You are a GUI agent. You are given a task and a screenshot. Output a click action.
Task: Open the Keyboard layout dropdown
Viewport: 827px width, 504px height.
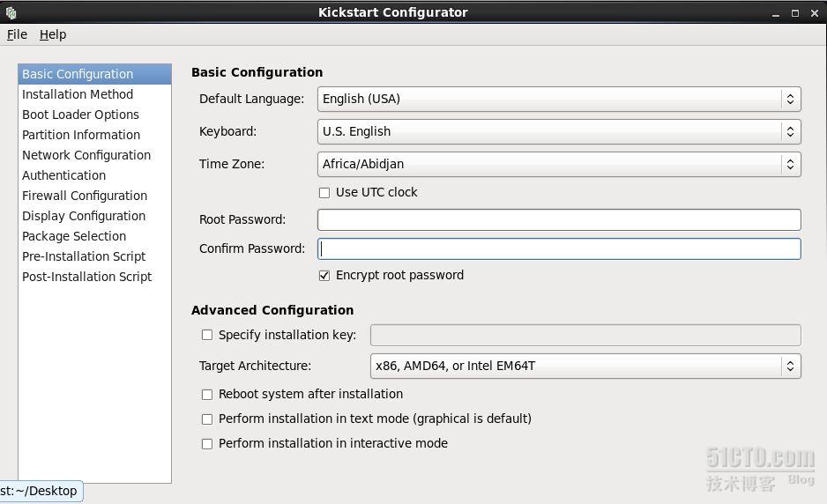pos(559,132)
